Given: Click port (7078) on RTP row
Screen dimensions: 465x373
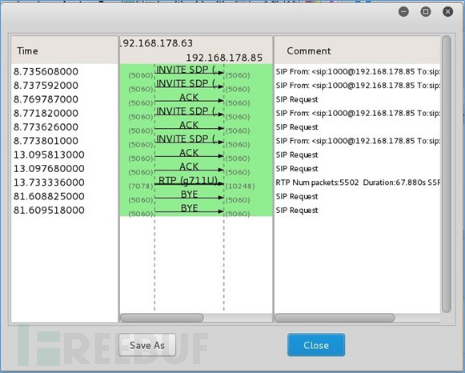Looking at the screenshot, I should (141, 186).
